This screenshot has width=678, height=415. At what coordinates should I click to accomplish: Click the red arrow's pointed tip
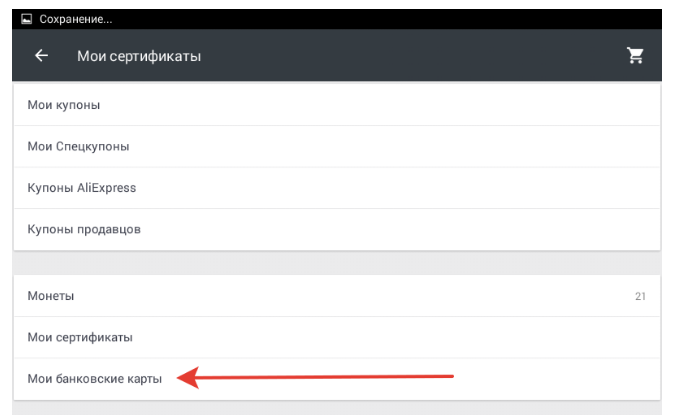pyautogui.click(x=182, y=378)
